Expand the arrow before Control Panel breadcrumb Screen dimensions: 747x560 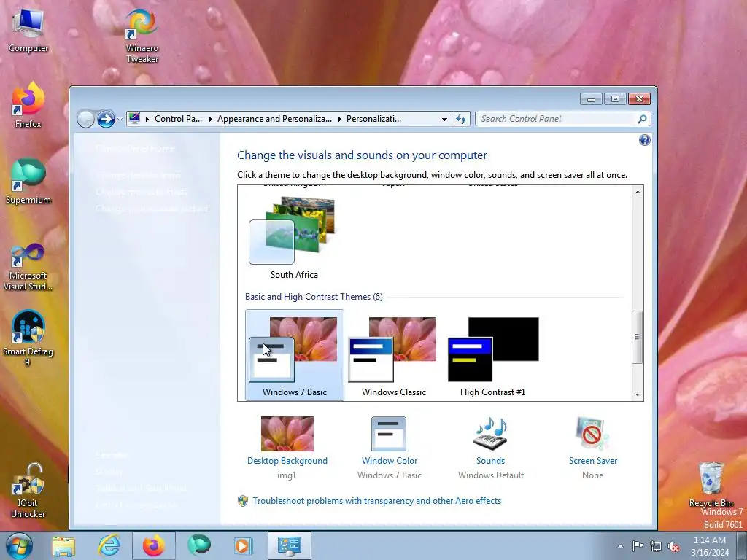(x=147, y=119)
